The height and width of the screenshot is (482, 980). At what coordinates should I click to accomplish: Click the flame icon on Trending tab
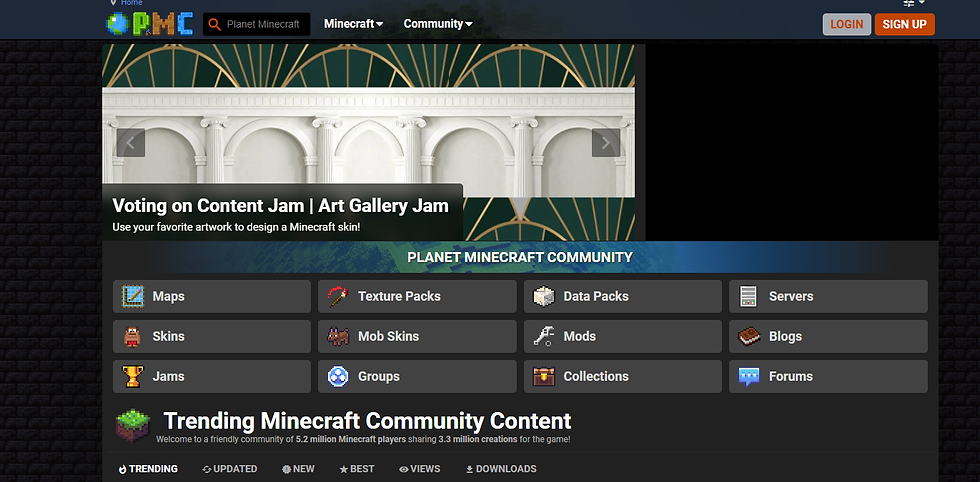[122, 469]
